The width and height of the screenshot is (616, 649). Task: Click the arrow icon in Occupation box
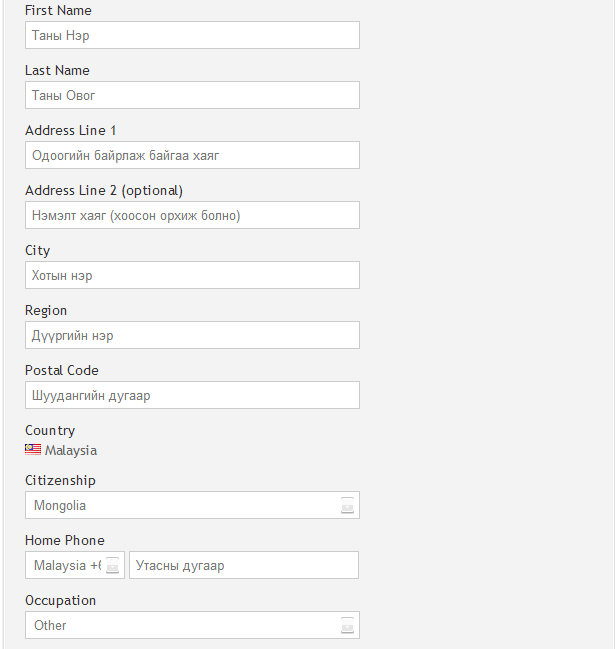point(347,626)
